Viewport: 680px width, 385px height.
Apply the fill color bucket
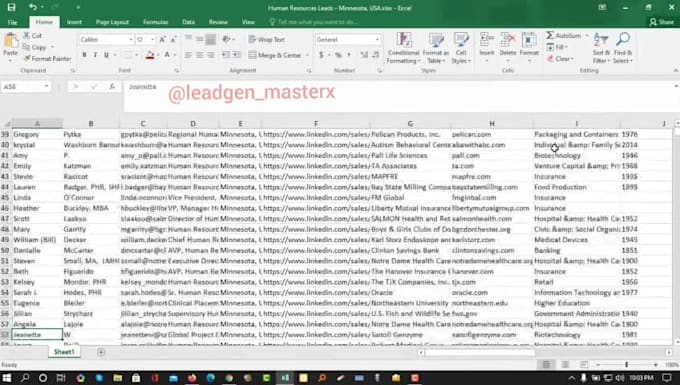pos(150,55)
